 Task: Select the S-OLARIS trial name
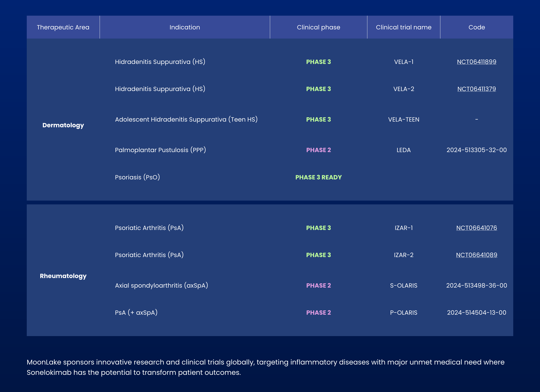[x=404, y=286]
